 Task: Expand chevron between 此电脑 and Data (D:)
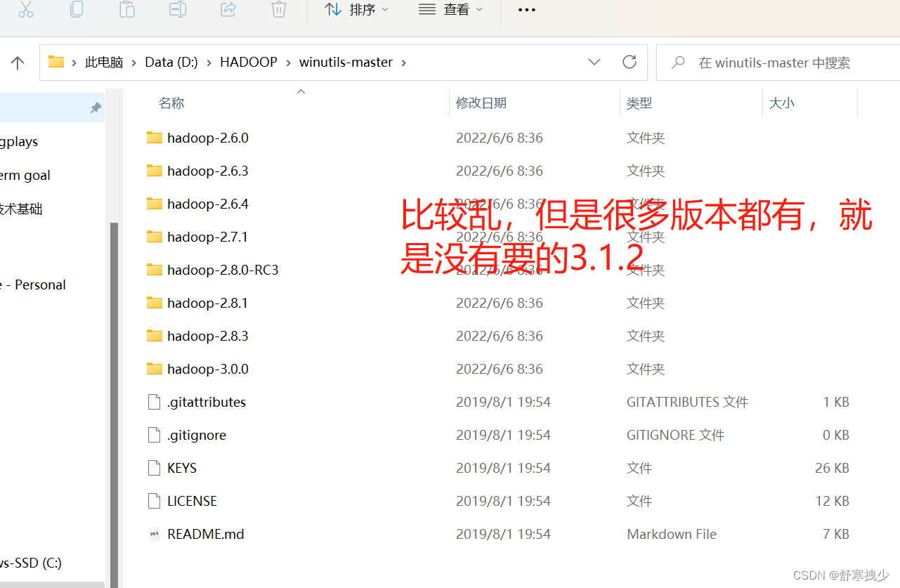(134, 63)
